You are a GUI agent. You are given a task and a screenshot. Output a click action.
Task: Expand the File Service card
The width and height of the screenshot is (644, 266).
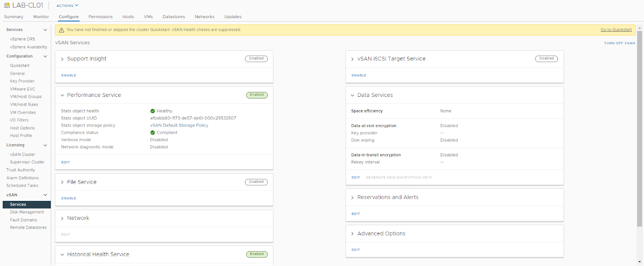click(x=62, y=182)
